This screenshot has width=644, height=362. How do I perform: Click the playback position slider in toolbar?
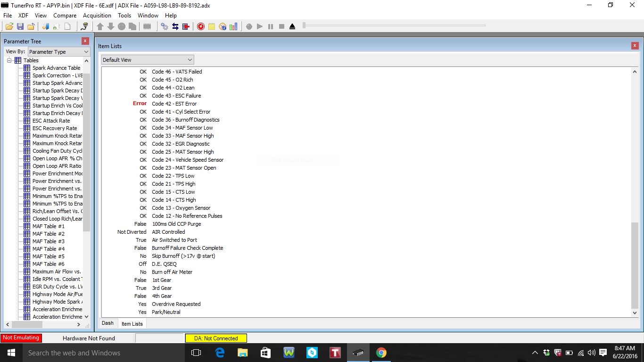point(305,25)
